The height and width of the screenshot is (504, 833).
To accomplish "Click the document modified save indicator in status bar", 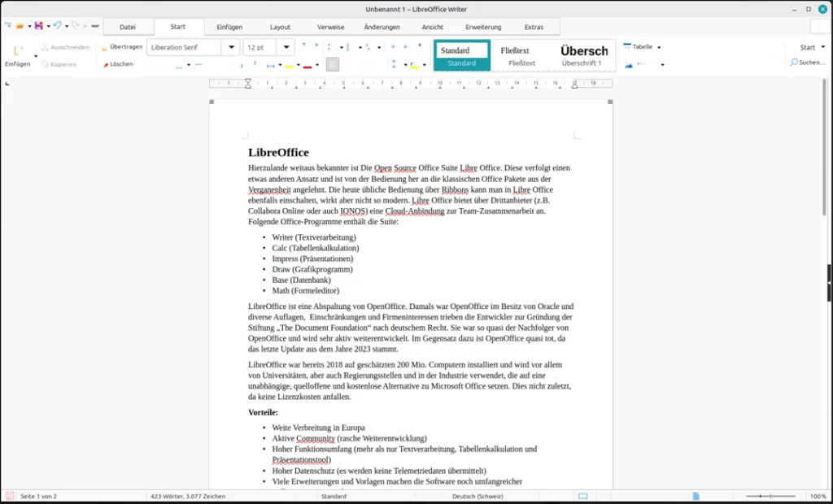I will tap(10, 496).
